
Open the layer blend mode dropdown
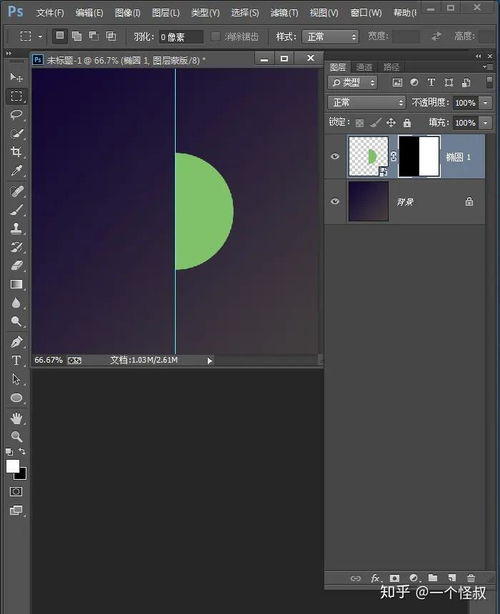[366, 103]
